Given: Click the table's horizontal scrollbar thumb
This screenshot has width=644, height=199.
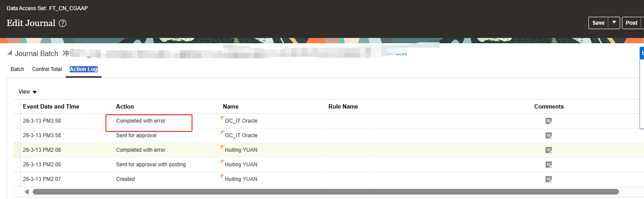Looking at the screenshot, I should point(325,192).
